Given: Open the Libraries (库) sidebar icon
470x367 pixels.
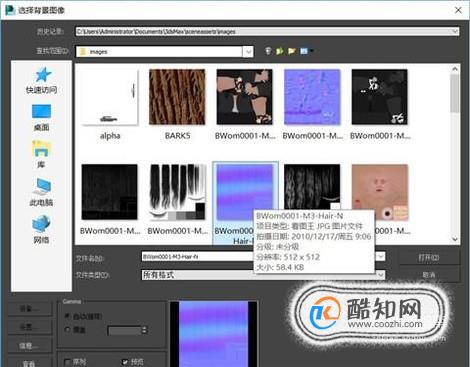Looking at the screenshot, I should tap(41, 149).
